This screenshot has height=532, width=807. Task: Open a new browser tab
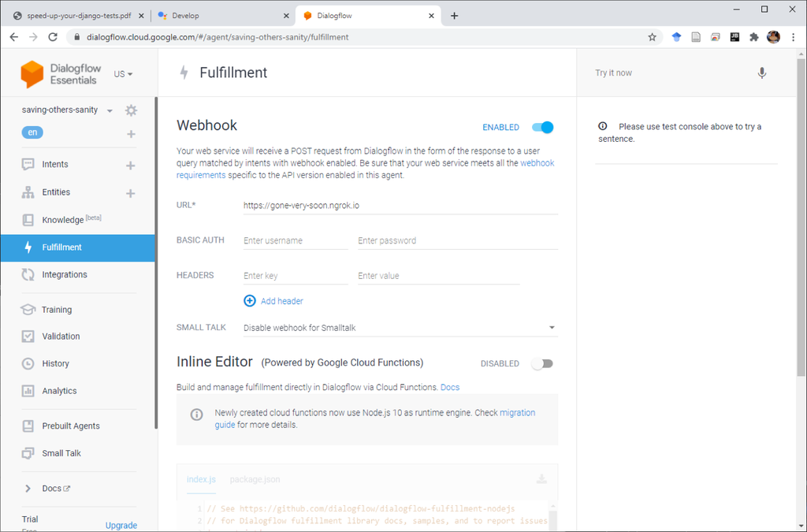point(454,16)
